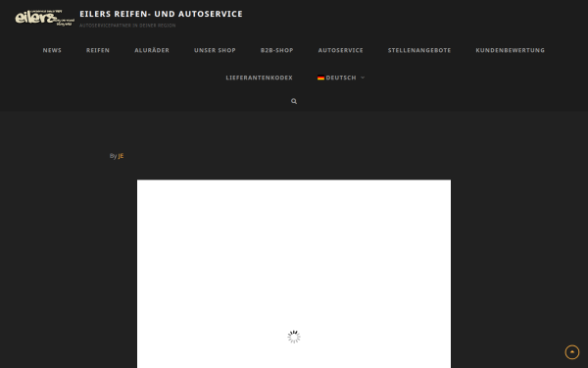The height and width of the screenshot is (368, 588).
Task: Expand the Deutsch language dropdown arrow
Action: click(x=363, y=78)
